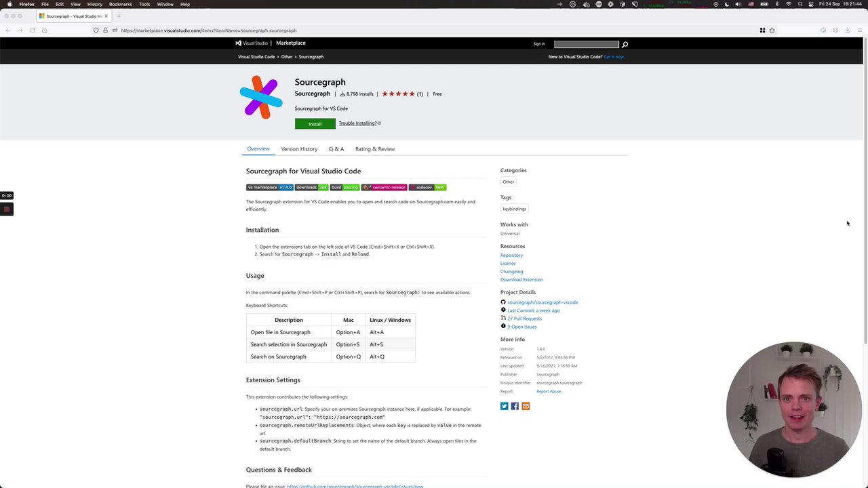The width and height of the screenshot is (868, 488).
Task: Open the 27 Pull Requests link
Action: (524, 319)
